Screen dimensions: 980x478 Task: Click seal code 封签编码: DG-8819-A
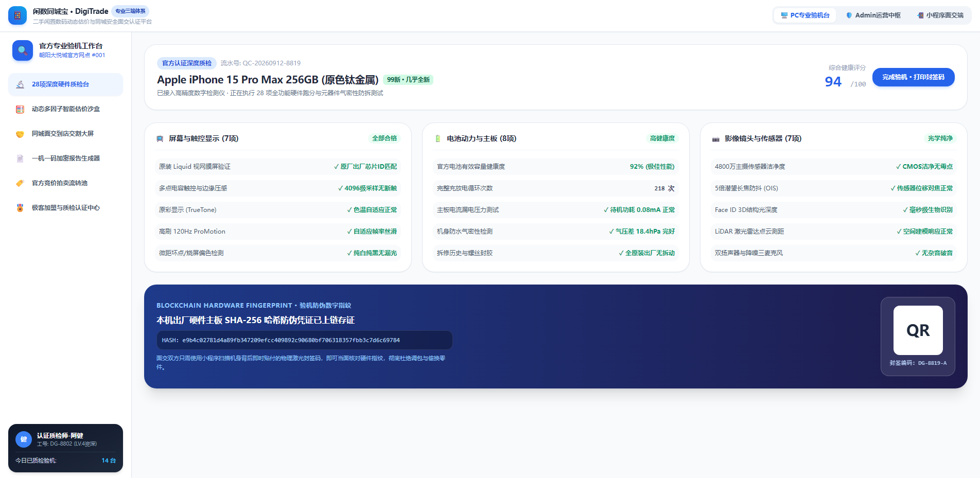pos(918,363)
